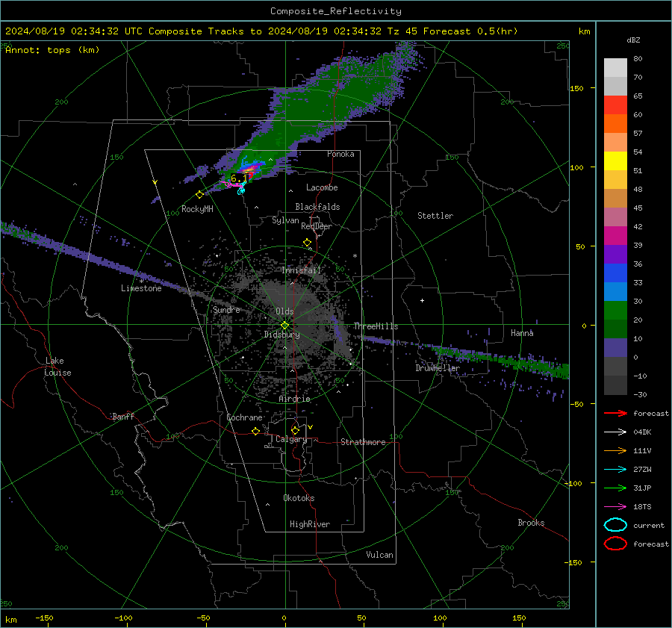
Task: Click the green reflectivity streak near Drumheller
Action: (502, 361)
